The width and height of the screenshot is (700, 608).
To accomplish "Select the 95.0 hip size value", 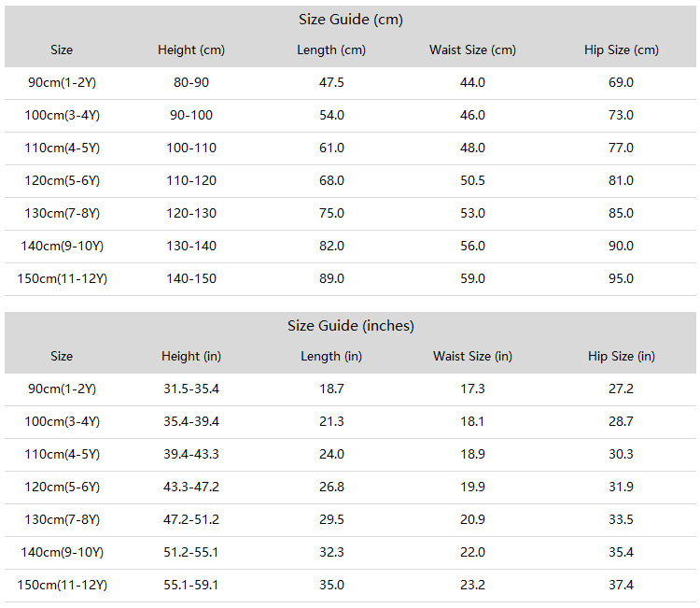I will click(622, 279).
